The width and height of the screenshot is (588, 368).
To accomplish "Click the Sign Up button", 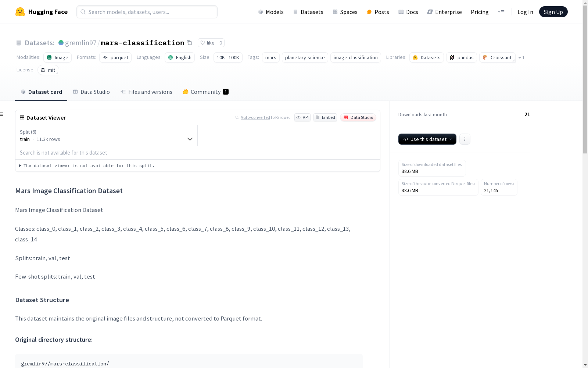I will pyautogui.click(x=553, y=12).
